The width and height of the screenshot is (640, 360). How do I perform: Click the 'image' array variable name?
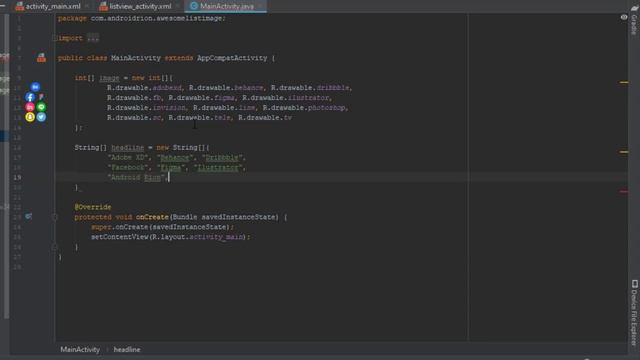[109, 78]
